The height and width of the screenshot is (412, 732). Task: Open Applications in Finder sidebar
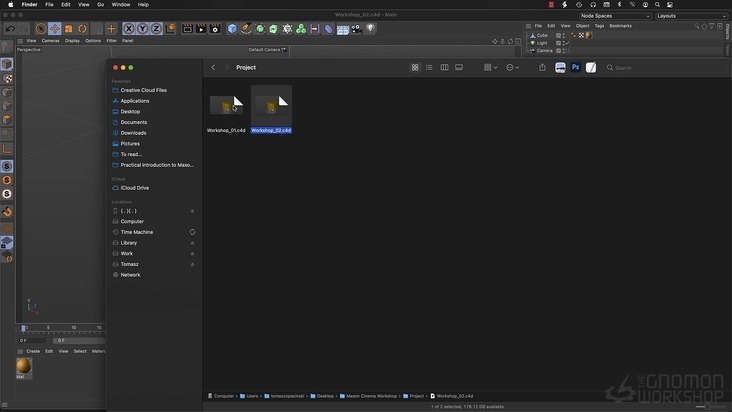135,101
